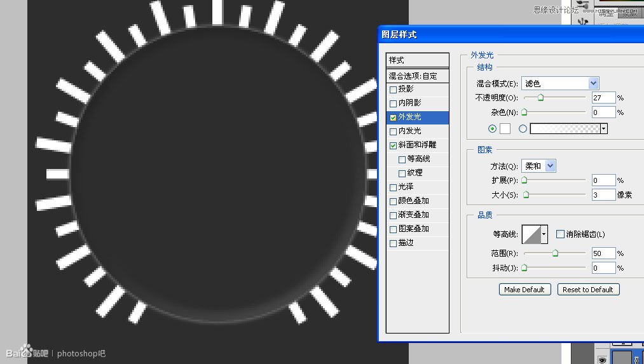Click the Reset to Default button

point(588,289)
